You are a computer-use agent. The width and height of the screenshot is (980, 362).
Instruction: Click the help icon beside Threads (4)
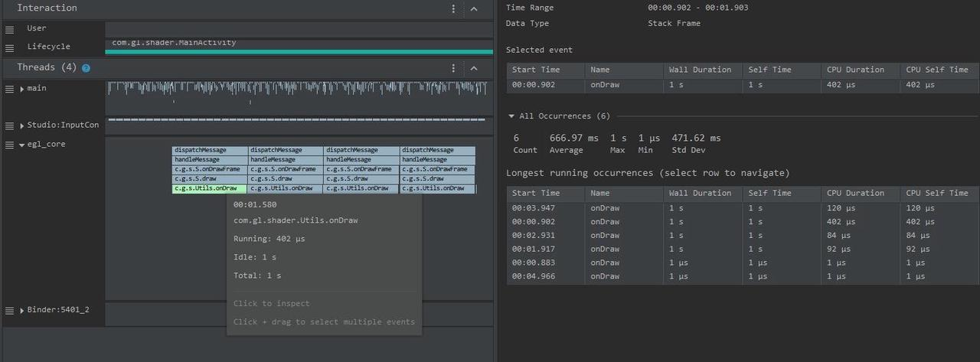coord(86,68)
